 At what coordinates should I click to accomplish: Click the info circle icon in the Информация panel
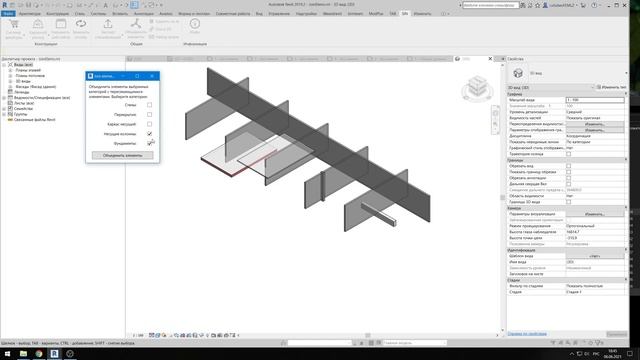coord(195,24)
